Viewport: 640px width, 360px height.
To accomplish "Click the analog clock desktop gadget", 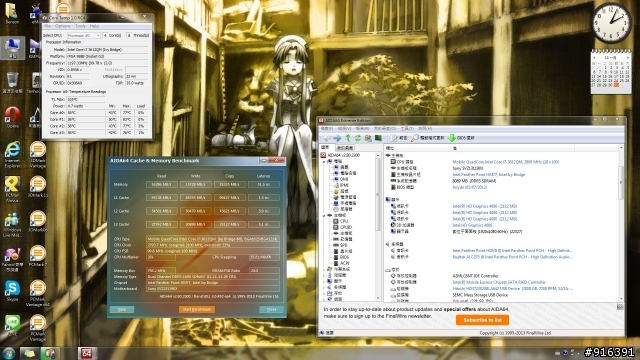I will click(x=611, y=23).
